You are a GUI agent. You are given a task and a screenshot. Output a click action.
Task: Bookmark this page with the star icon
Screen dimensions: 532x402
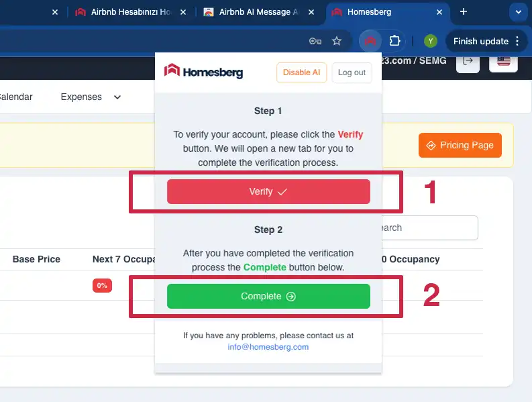[337, 41]
